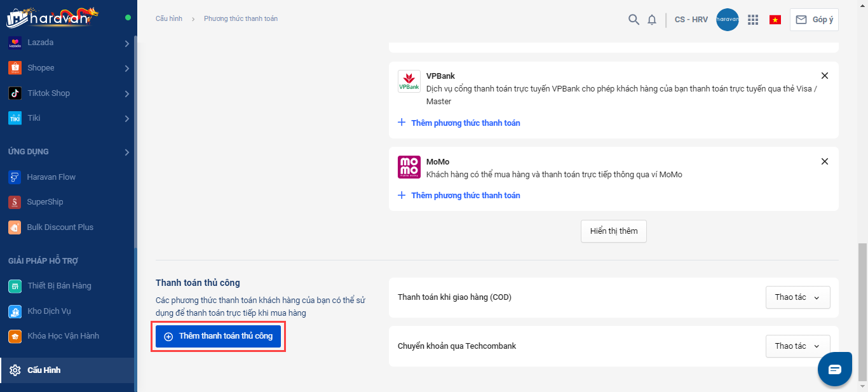The width and height of the screenshot is (868, 392).
Task: Click the Khóa Học Vận Hành icon
Action: [x=15, y=336]
